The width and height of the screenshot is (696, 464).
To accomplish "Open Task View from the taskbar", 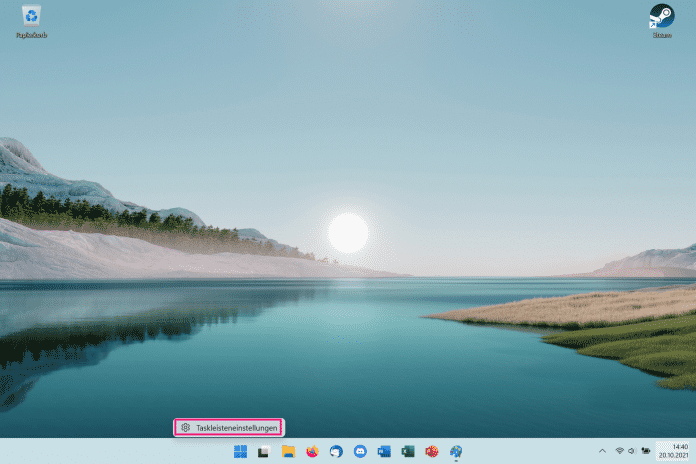I will (264, 452).
